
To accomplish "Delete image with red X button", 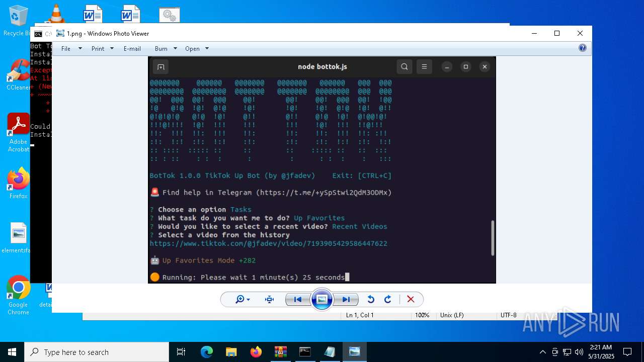I will [411, 299].
